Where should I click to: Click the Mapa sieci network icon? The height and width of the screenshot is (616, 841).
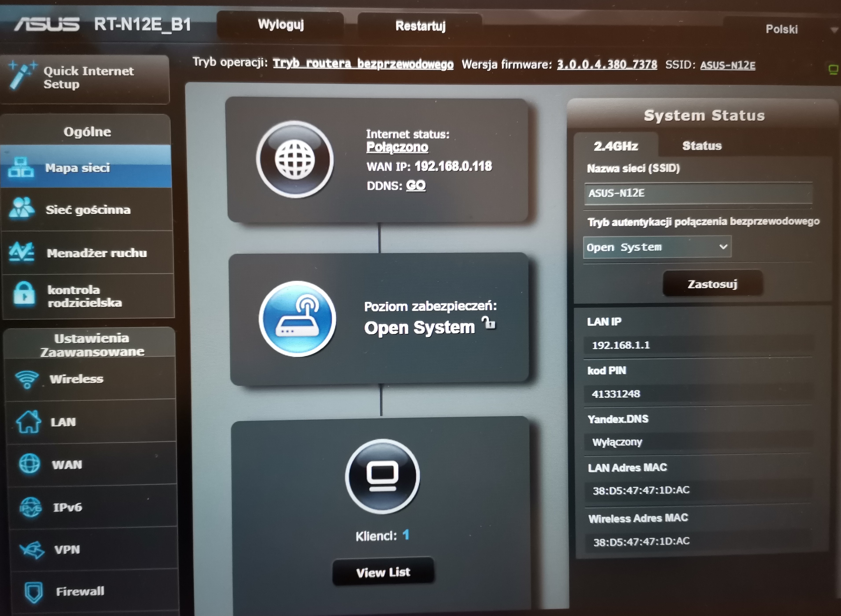pyautogui.click(x=21, y=167)
